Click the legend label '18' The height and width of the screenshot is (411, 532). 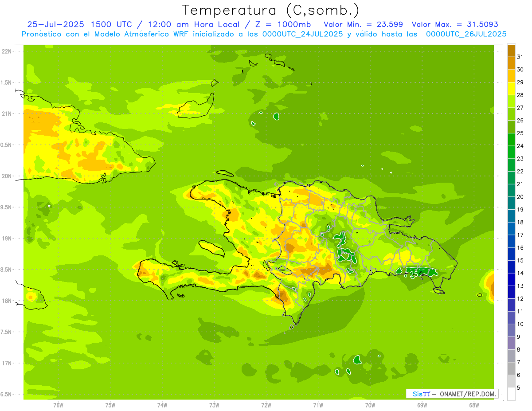[x=520, y=222]
